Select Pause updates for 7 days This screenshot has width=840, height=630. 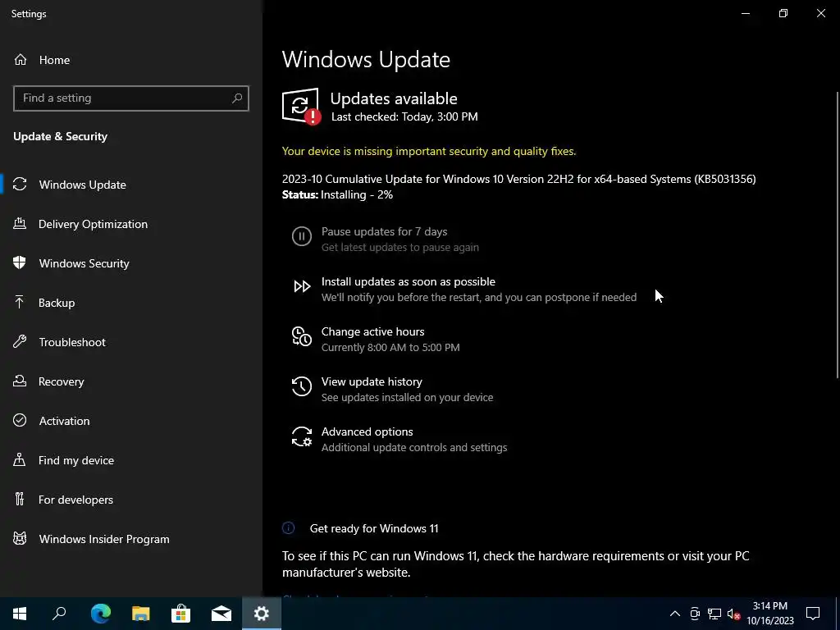[386, 239]
